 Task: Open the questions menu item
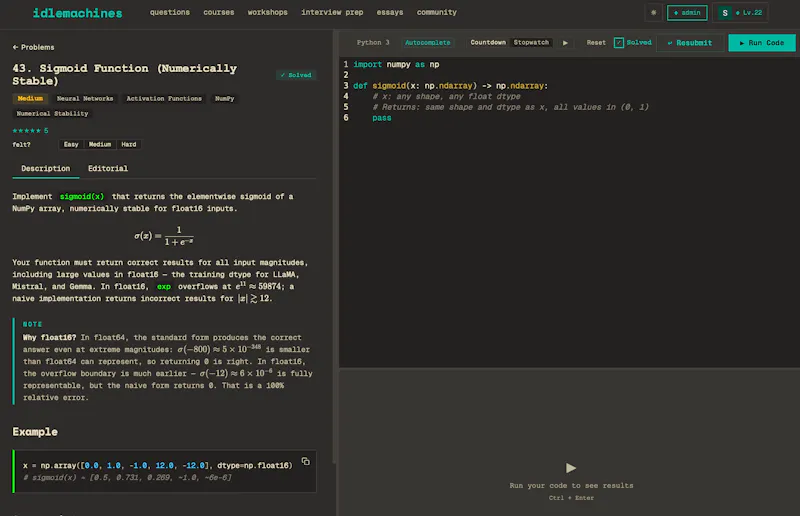[x=169, y=12]
